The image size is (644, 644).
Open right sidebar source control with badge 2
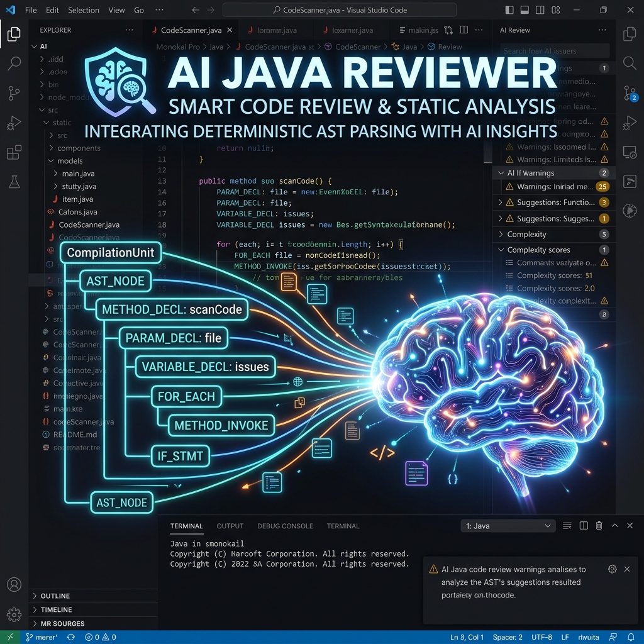pos(630,93)
